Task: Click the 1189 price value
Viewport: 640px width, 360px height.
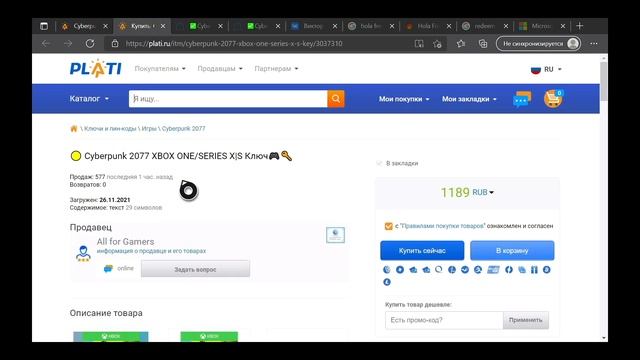Action: coord(455,192)
